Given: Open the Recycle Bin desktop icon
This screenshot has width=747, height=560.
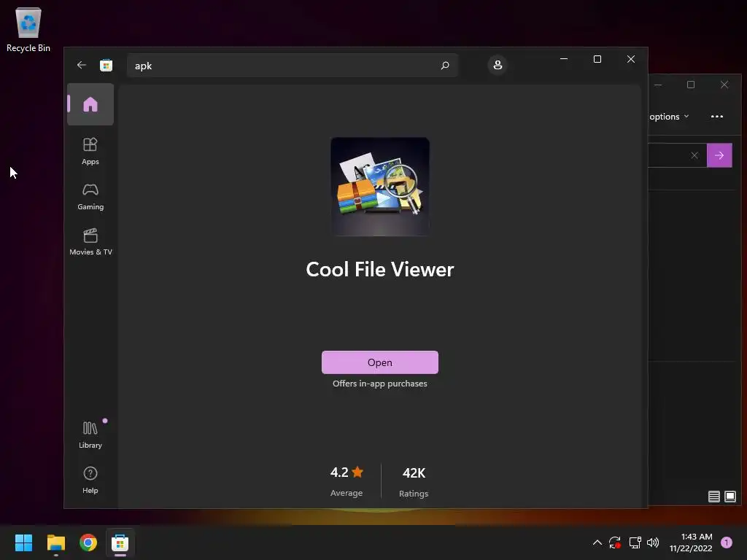Looking at the screenshot, I should tap(28, 29).
